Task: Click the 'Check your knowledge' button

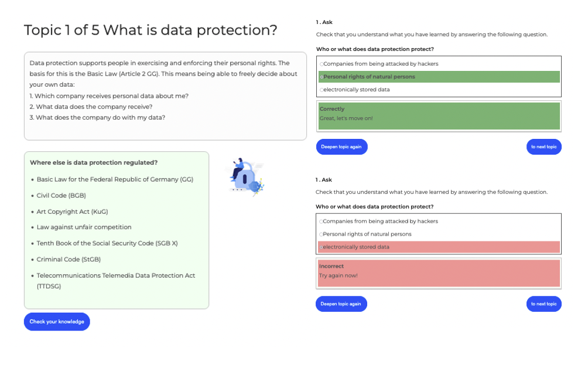Action: point(57,322)
